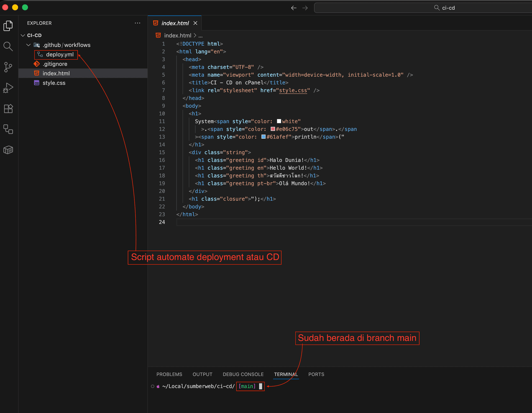Open the Search view in the activity bar
Image resolution: width=532 pixels, height=413 pixels.
(8, 47)
